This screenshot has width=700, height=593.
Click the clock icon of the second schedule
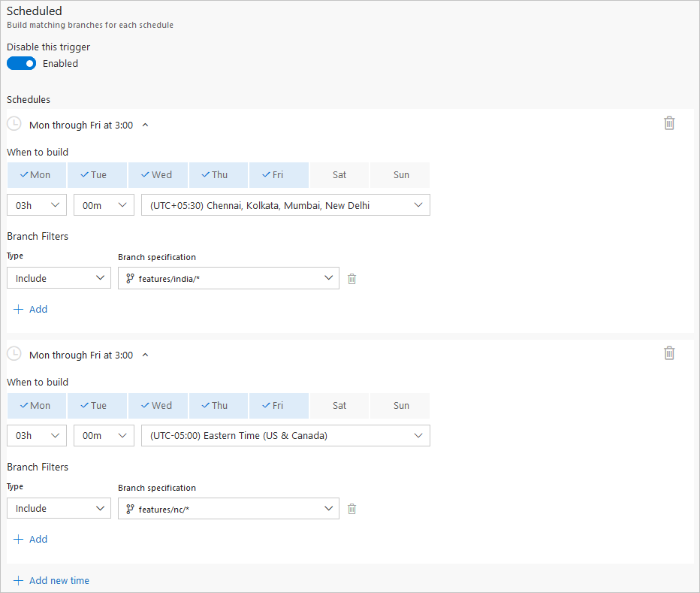coord(14,354)
